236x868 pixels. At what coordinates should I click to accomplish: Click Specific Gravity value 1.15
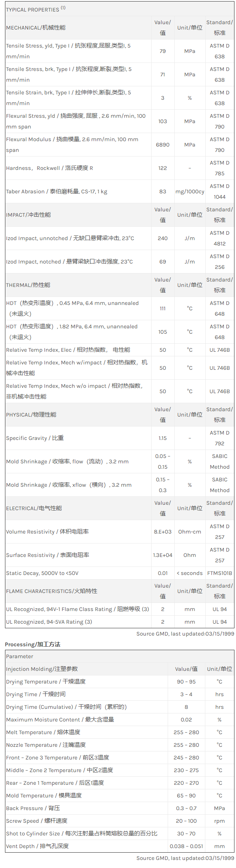[x=163, y=438]
